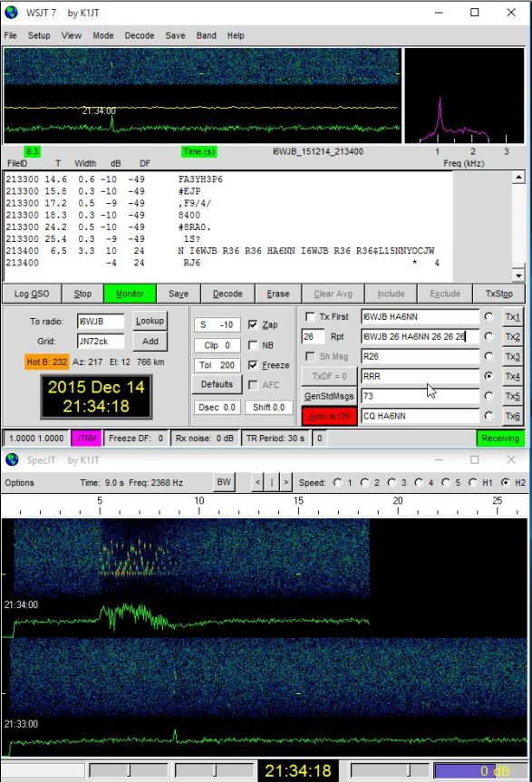Click the I6WJB HA6NN message field
The width and height of the screenshot is (532, 782).
tap(420, 316)
